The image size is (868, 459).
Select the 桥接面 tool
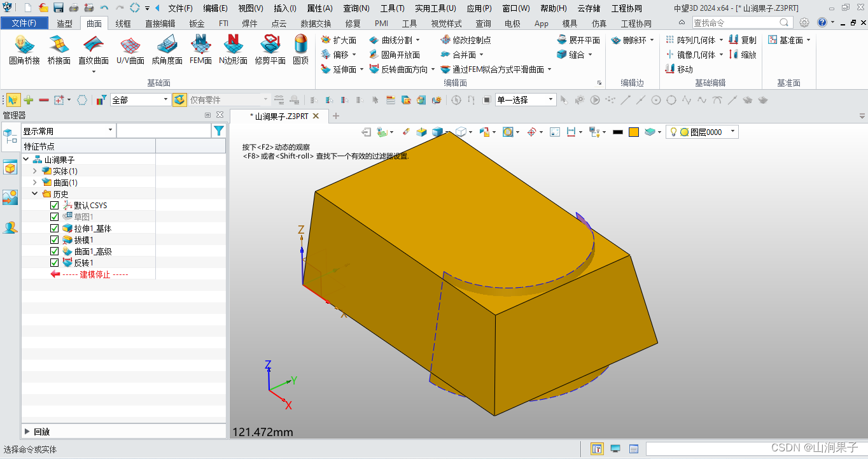(x=59, y=50)
